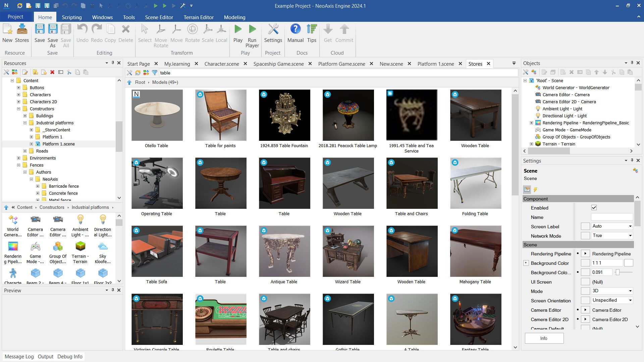The width and height of the screenshot is (644, 362).
Task: Switch to Terrain Editor ribbon tab
Action: [198, 17]
